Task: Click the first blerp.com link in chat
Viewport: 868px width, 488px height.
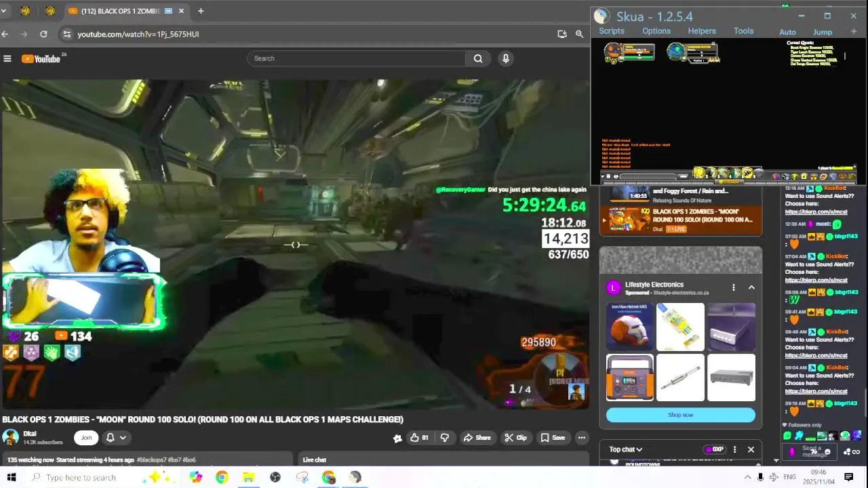Action: (x=816, y=211)
